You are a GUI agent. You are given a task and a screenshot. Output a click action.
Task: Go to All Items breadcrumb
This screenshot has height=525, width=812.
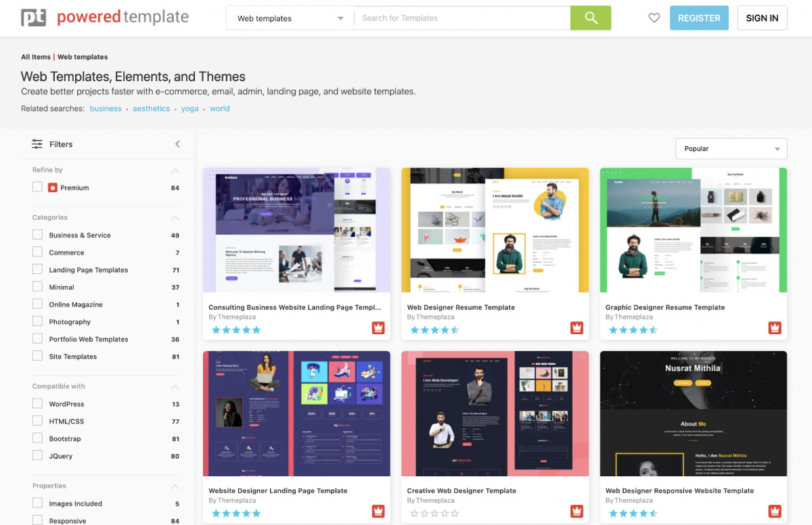36,57
